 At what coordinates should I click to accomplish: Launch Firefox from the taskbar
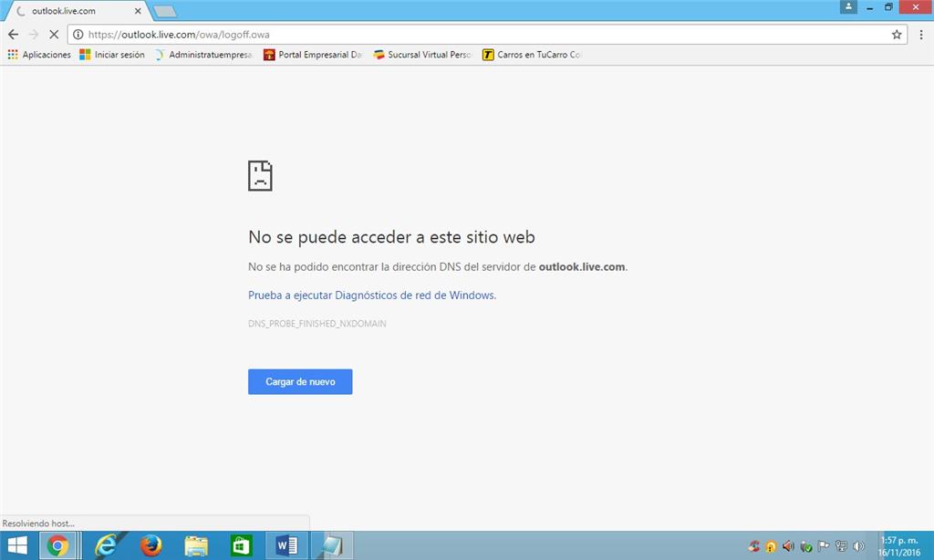click(x=150, y=545)
